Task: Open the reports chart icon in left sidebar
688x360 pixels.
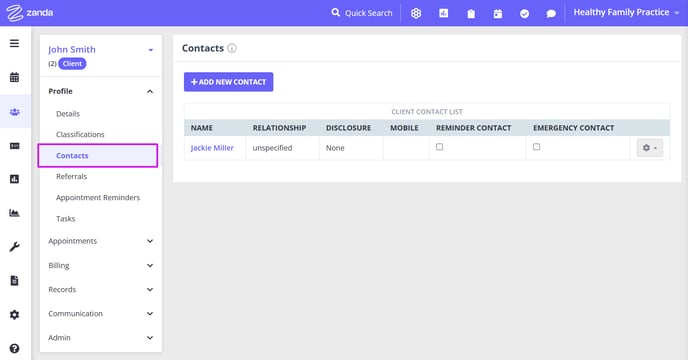Action: [14, 179]
